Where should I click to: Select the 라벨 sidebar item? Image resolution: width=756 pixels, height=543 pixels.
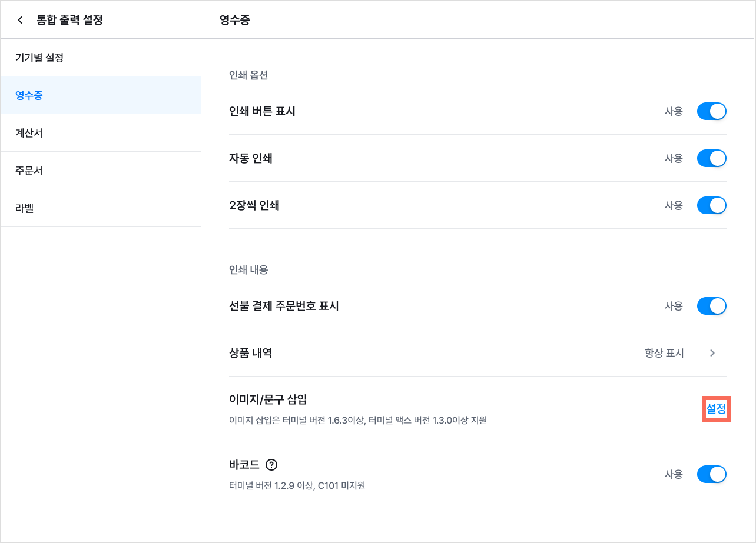(101, 208)
